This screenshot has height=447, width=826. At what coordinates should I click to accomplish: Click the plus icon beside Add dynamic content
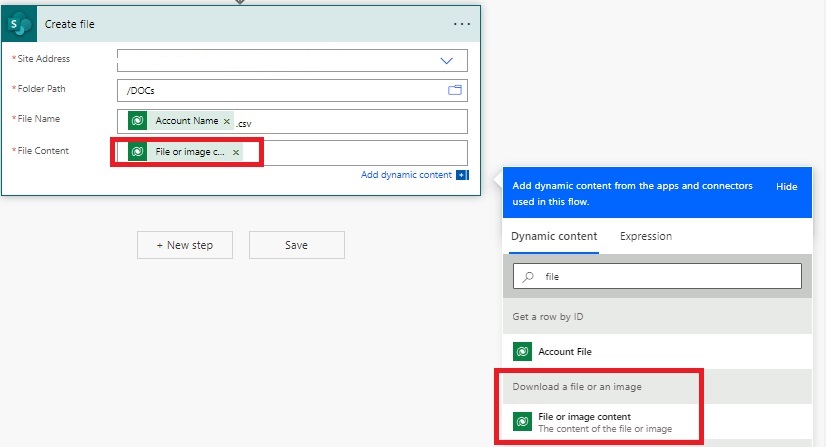click(x=461, y=175)
